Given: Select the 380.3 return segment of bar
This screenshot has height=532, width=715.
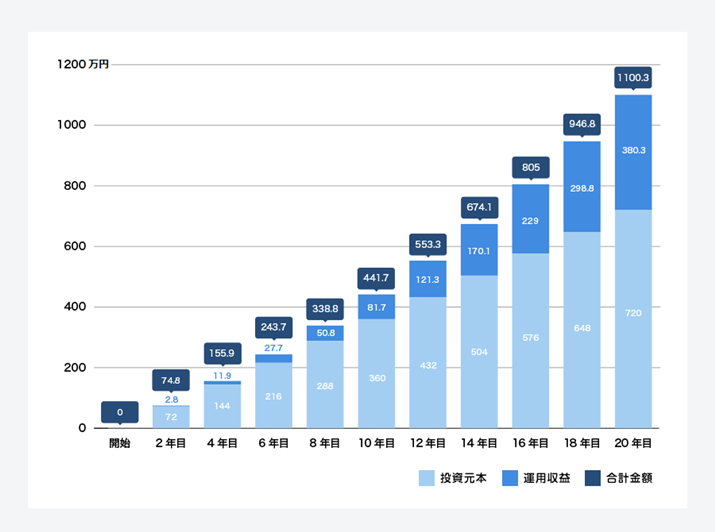Looking at the screenshot, I should (633, 152).
